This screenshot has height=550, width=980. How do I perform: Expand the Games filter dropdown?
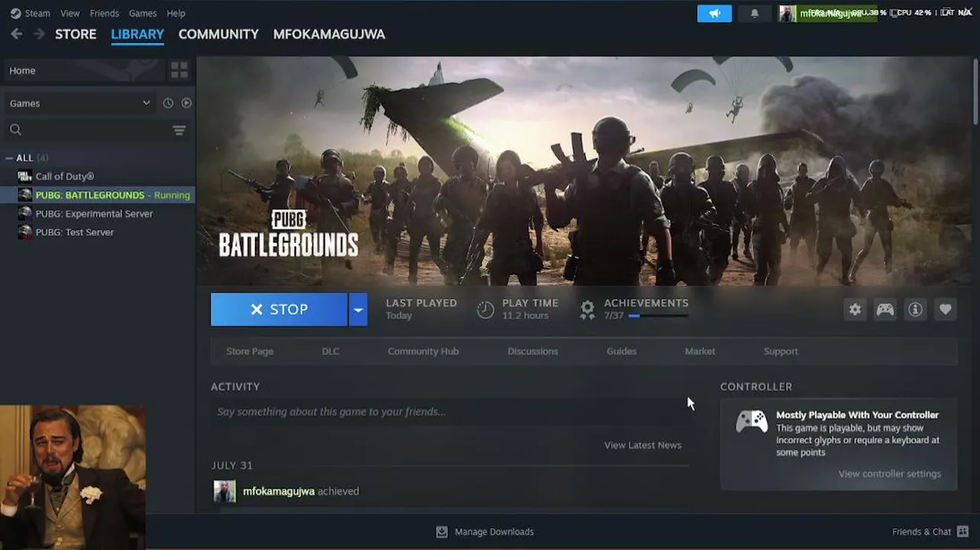(x=80, y=103)
